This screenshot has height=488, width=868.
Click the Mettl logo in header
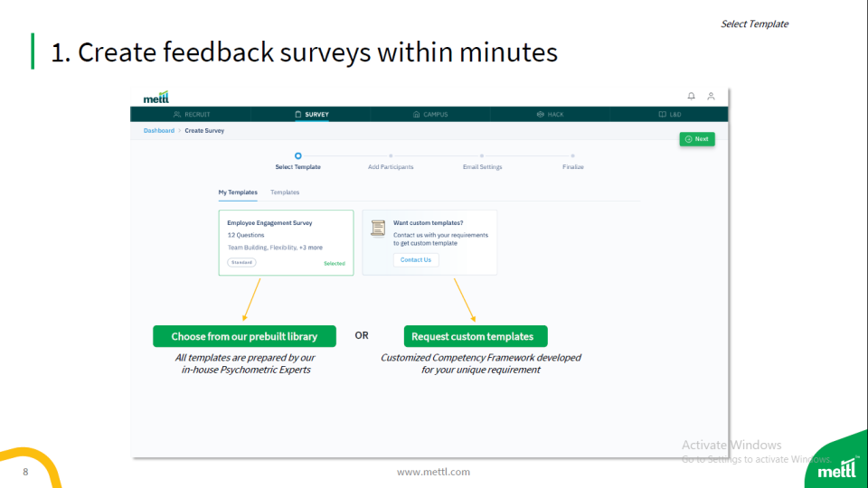coord(156,98)
